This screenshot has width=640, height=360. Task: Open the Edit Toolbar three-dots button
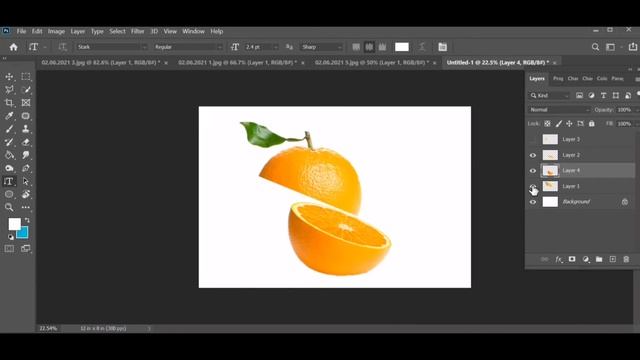[x=26, y=207]
